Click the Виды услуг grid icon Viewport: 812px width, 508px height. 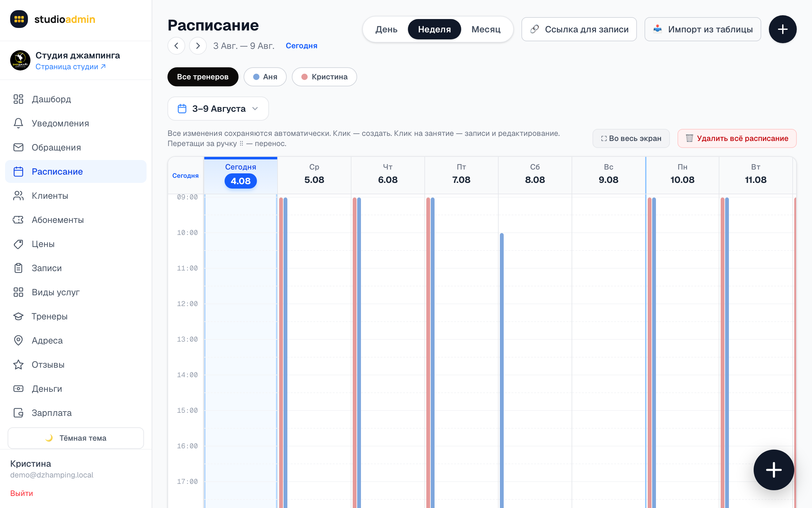pyautogui.click(x=18, y=292)
